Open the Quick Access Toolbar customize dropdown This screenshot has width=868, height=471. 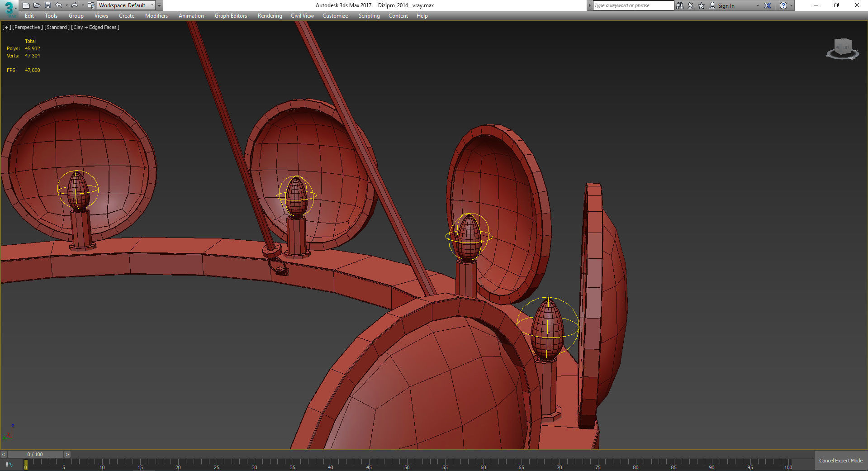(159, 5)
